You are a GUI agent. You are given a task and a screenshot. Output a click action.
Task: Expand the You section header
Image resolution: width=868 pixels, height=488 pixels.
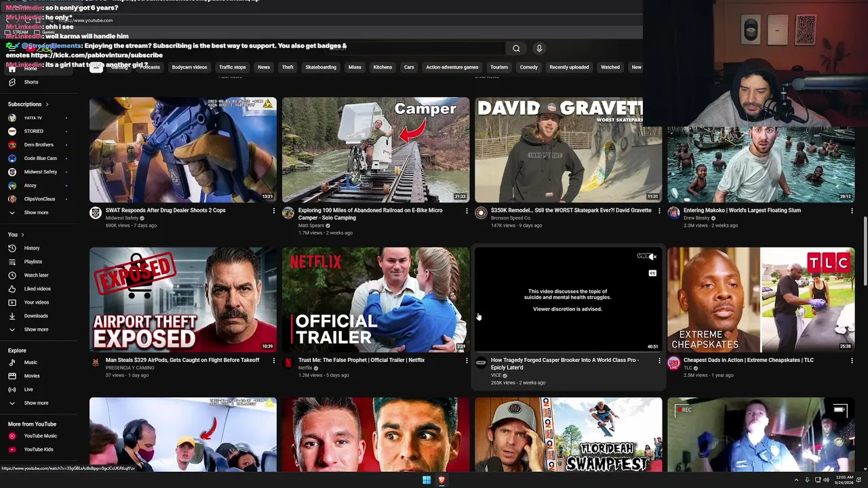(16, 235)
